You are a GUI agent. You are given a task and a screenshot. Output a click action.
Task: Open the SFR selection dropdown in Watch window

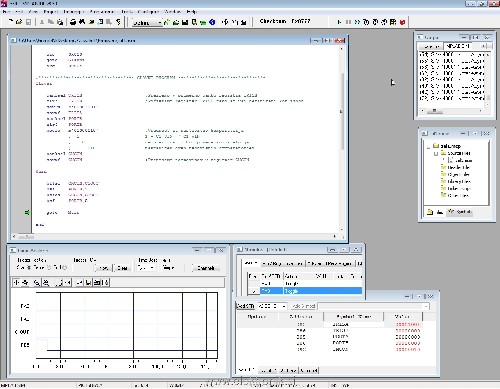(283, 306)
